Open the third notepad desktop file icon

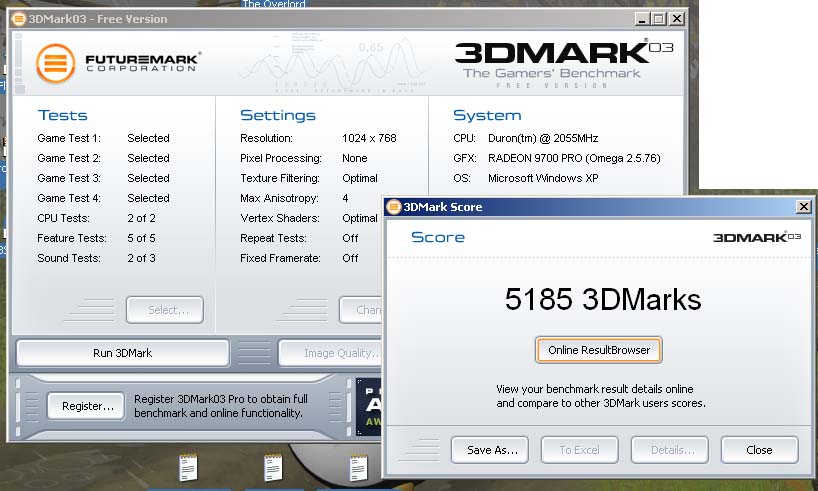pos(358,468)
